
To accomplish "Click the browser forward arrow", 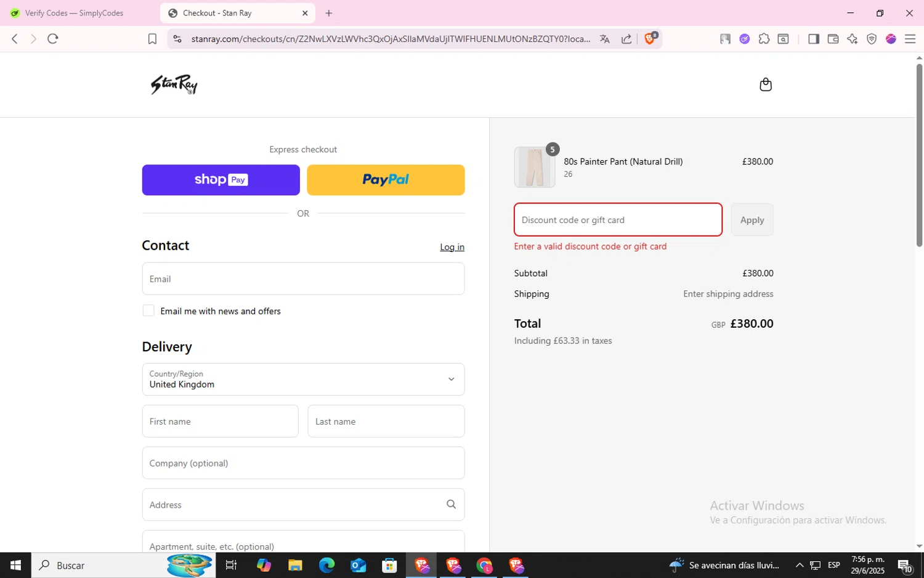I will tap(33, 39).
